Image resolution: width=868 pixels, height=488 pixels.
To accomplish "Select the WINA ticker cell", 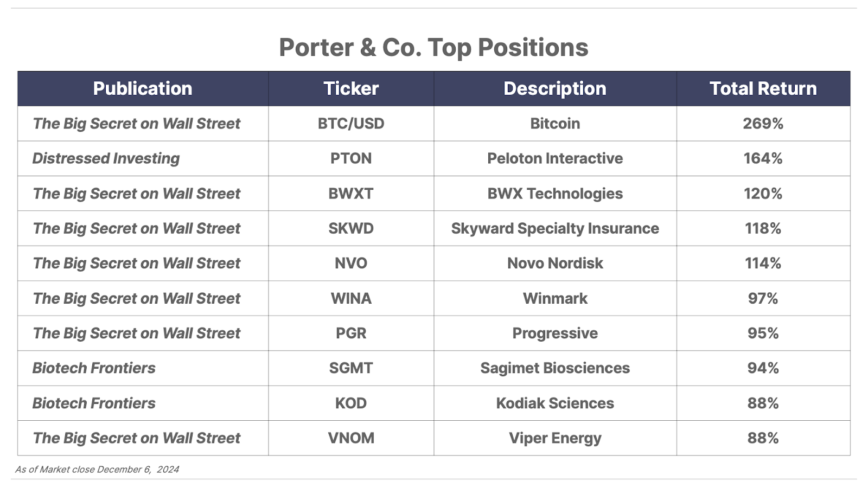I will [351, 298].
